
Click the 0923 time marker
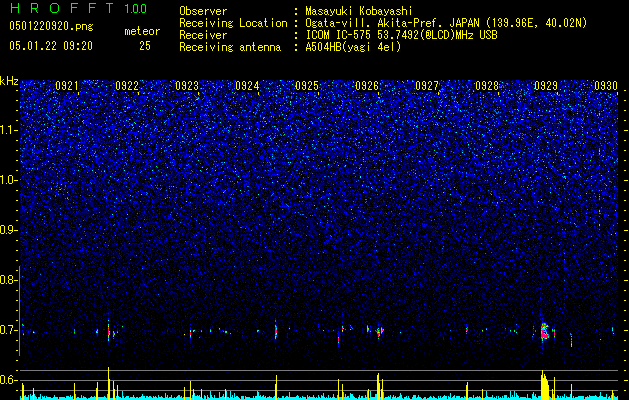coord(187,86)
